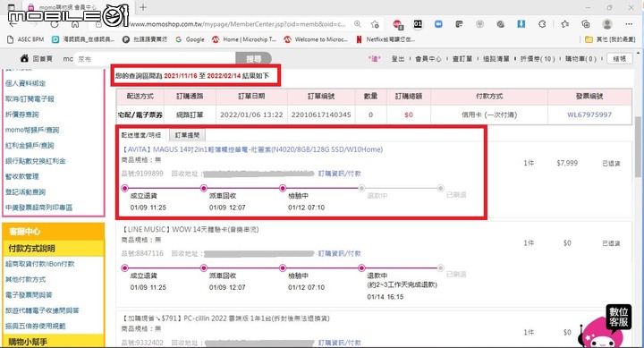
Task: Open invoice number WL67975997 link
Action: [x=589, y=115]
